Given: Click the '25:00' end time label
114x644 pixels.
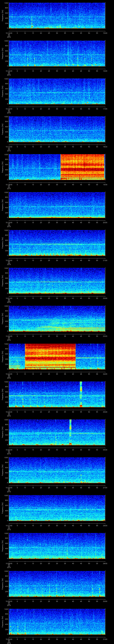Looking at the screenshot, I should pos(105,412).
